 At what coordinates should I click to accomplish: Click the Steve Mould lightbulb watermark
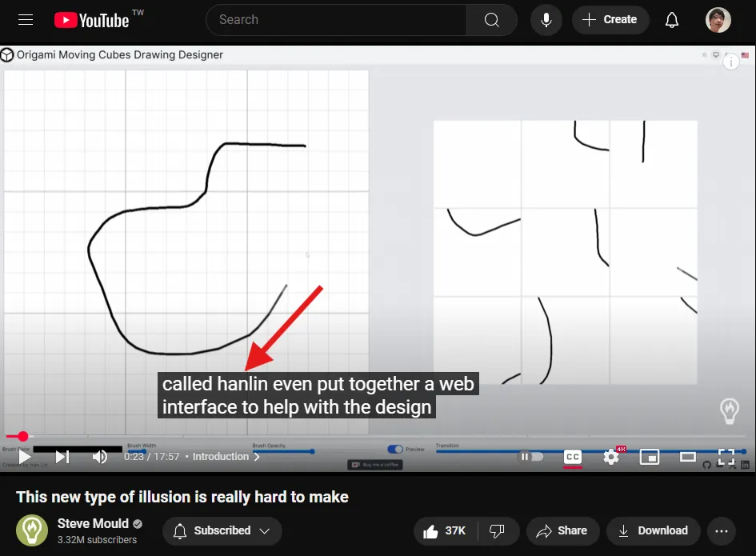pyautogui.click(x=729, y=410)
